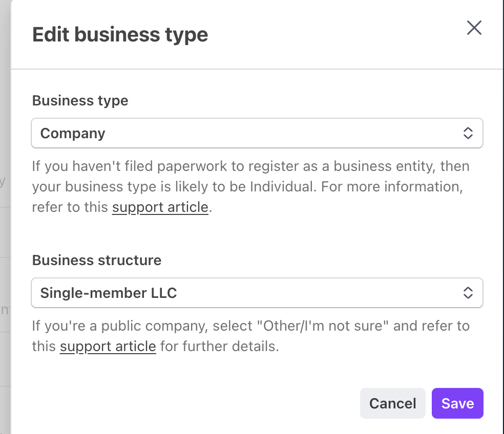The width and height of the screenshot is (504, 434).
Task: Click the "Business structure" field label
Action: pos(96,260)
